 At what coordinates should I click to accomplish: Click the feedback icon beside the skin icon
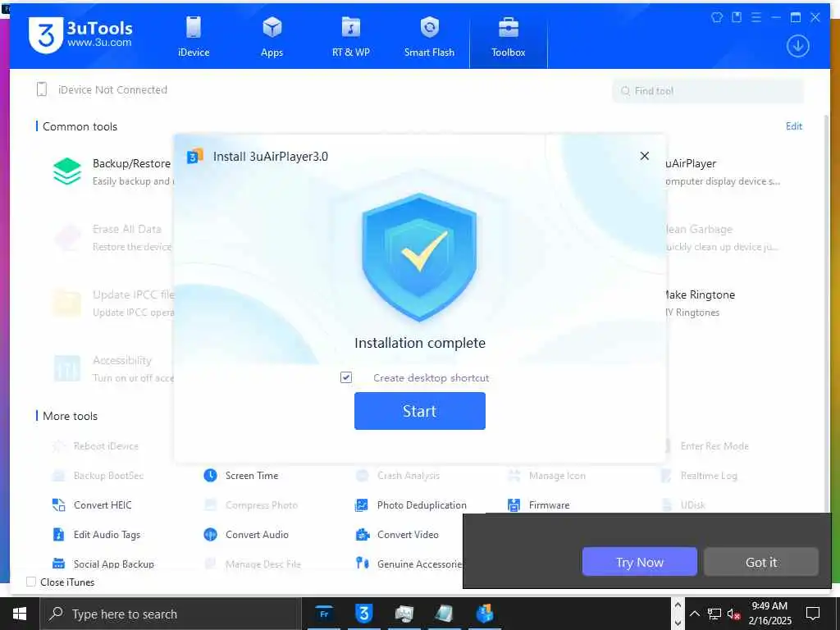point(737,17)
